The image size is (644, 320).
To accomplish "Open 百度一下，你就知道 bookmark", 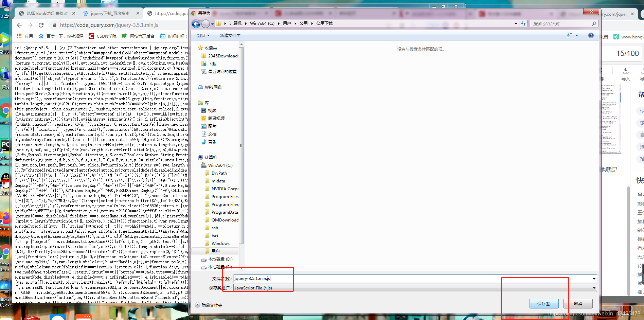I will pos(61,36).
